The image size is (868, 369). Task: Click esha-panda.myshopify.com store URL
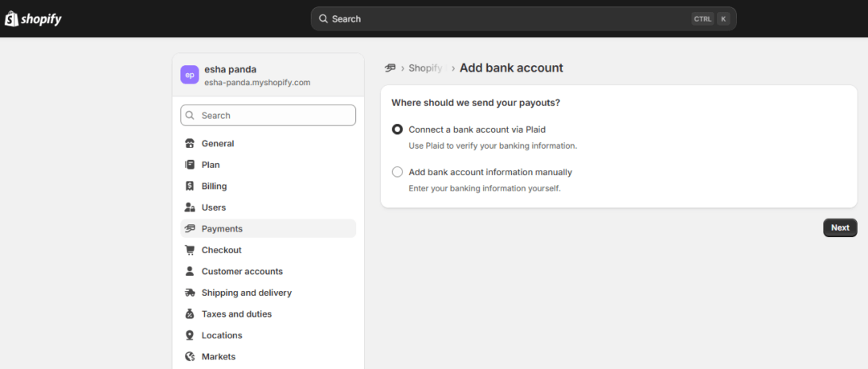[x=257, y=83]
